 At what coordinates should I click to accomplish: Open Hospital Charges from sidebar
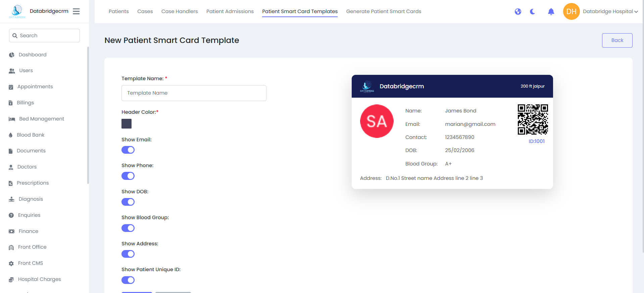tap(40, 279)
